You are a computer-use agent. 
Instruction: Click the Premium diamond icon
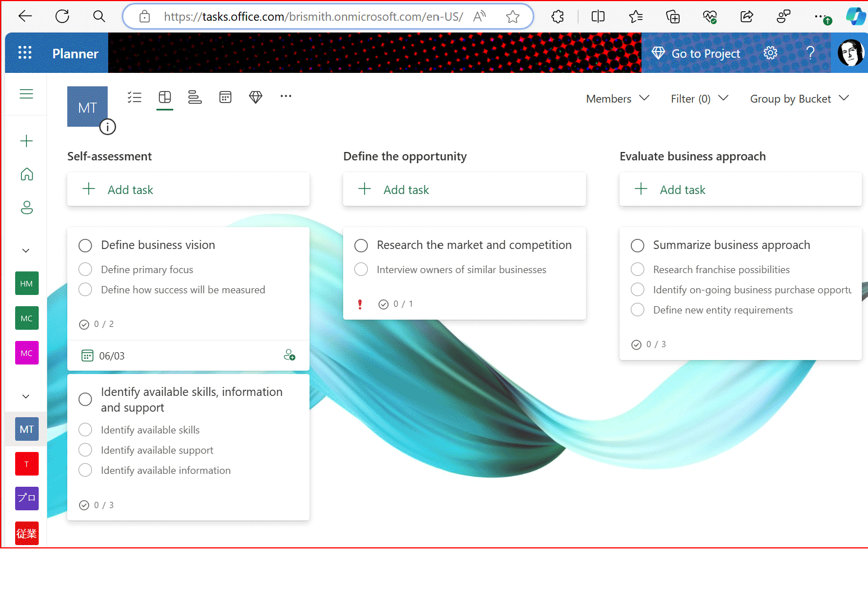pyautogui.click(x=256, y=96)
